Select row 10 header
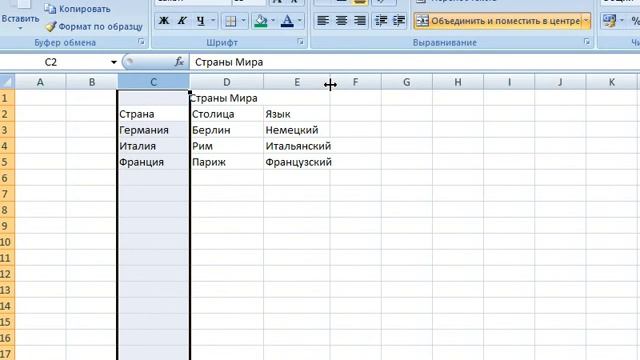This screenshot has height=360, width=640. [x=7, y=242]
